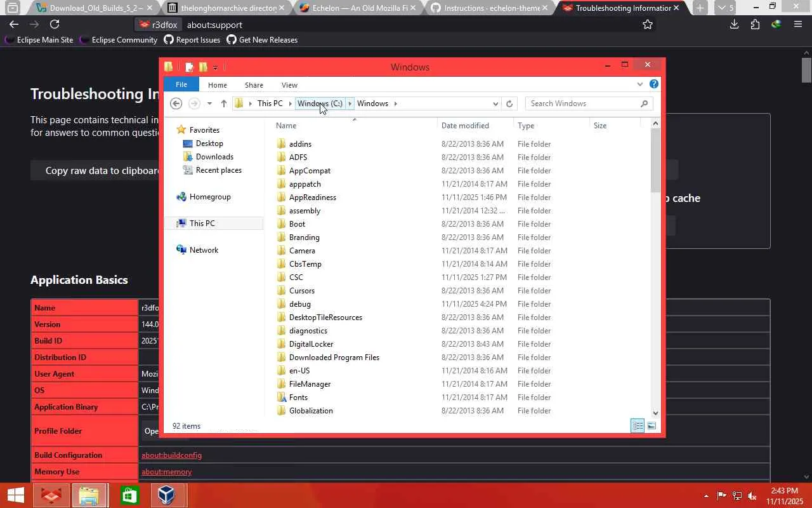Open the recent locations dropdown arrow

pos(209,104)
